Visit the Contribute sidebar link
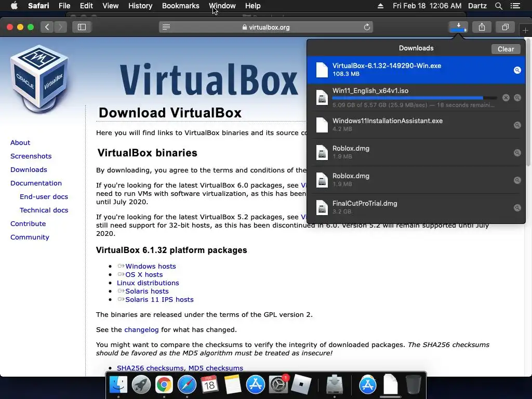 point(28,223)
